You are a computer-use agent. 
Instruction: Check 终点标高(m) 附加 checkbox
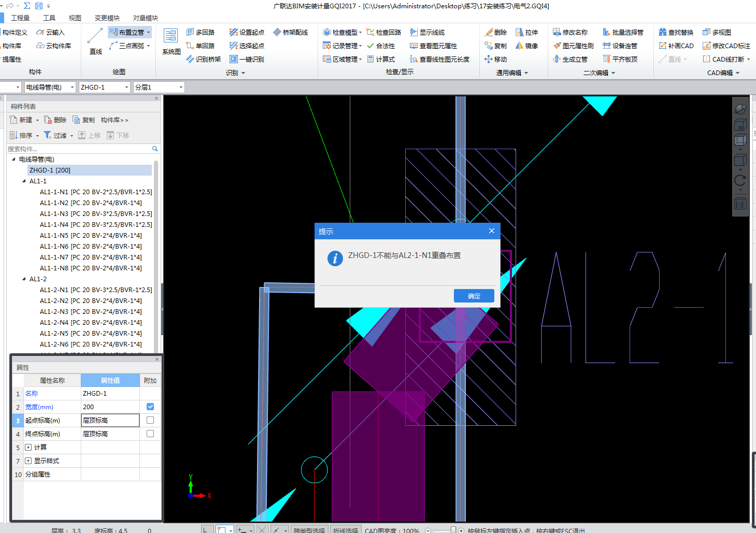tap(150, 434)
